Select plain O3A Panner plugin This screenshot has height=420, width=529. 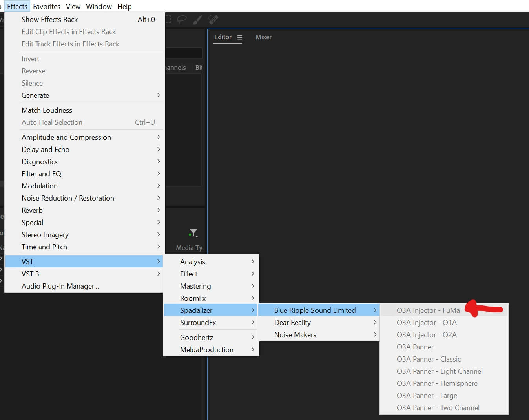point(444,347)
